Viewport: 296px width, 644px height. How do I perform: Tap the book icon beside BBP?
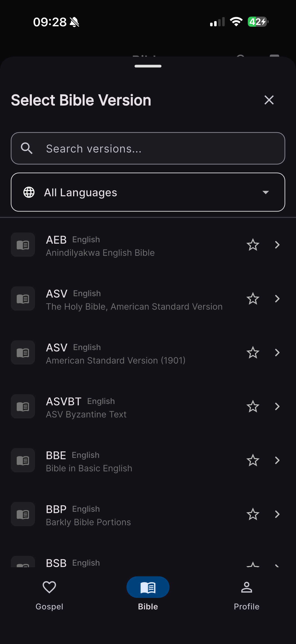coord(23,514)
